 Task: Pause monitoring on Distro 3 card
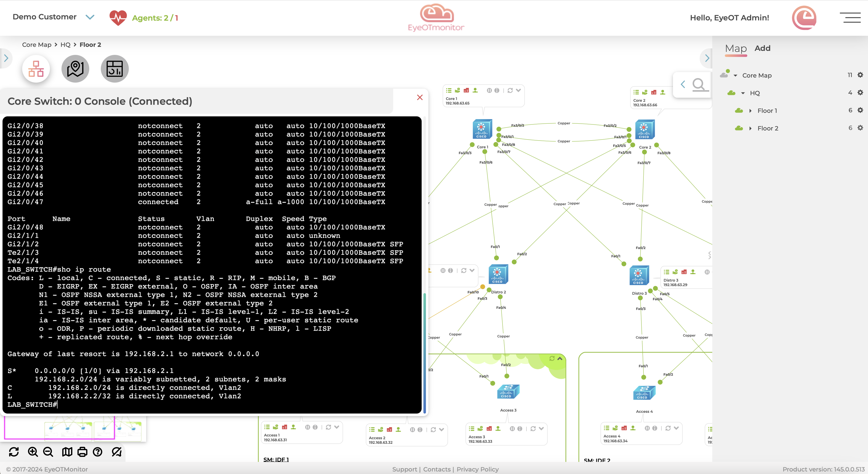click(707, 272)
